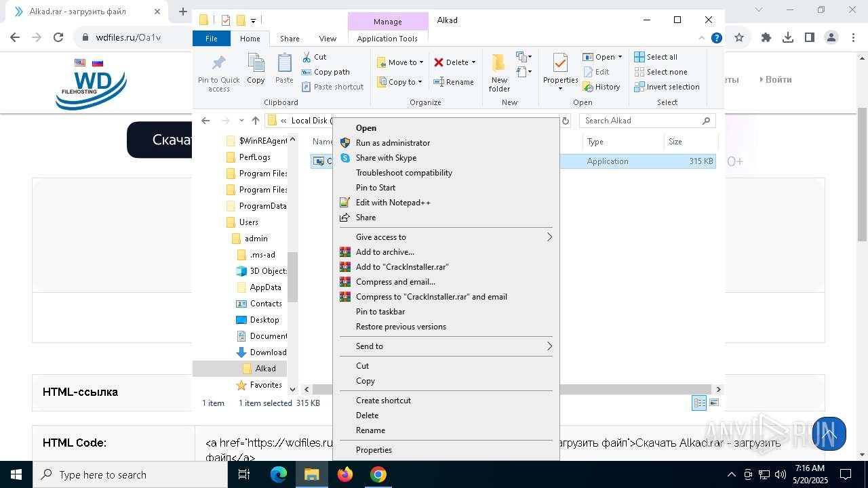Select the AppData folder in tree
The height and width of the screenshot is (488, 868).
tap(265, 287)
